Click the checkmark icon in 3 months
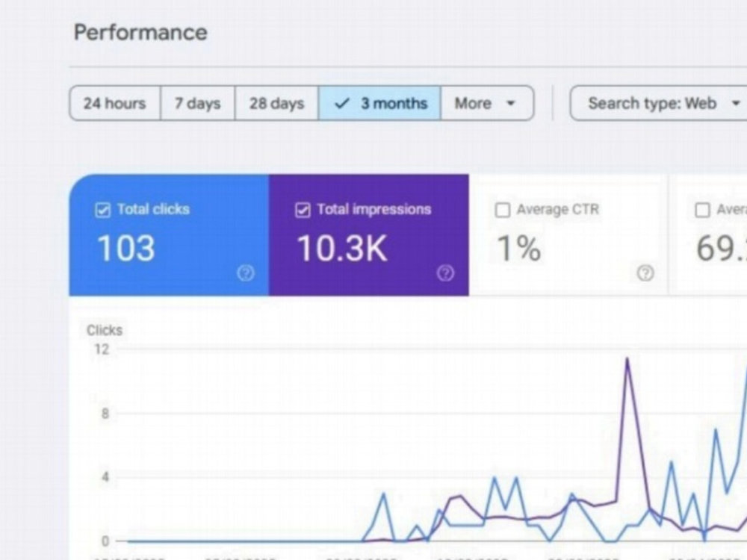This screenshot has width=747, height=560. (342, 103)
